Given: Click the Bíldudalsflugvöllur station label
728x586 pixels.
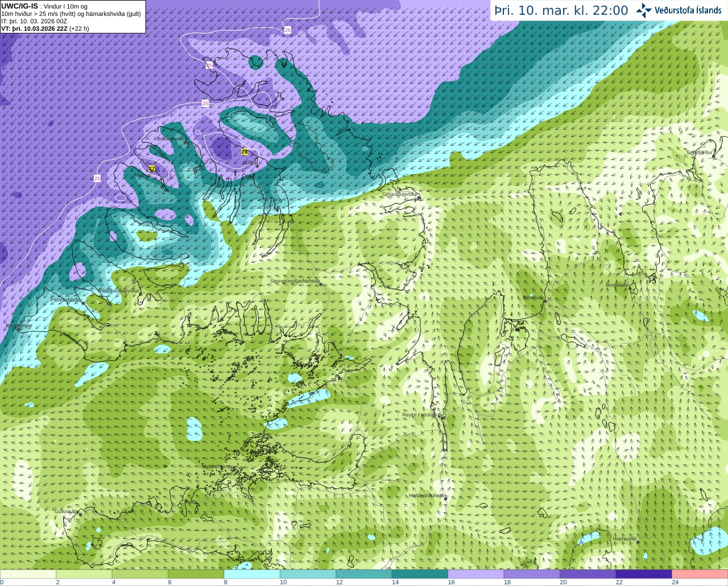Looking at the screenshot, I should click(119, 290).
